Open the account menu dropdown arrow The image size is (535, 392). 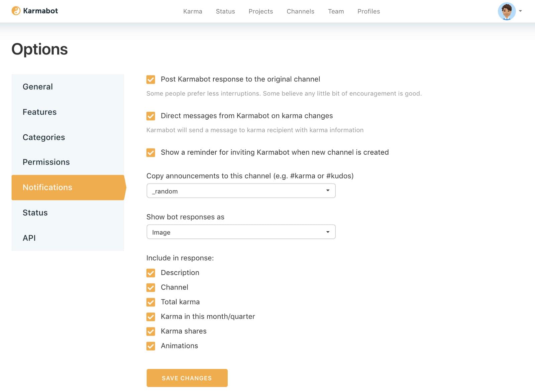coord(520,11)
